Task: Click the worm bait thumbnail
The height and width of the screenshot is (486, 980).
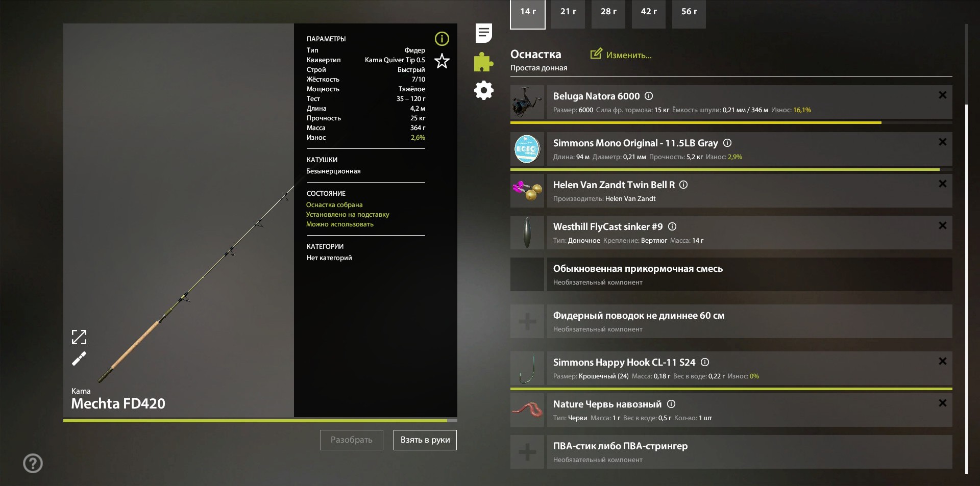Action: point(527,410)
